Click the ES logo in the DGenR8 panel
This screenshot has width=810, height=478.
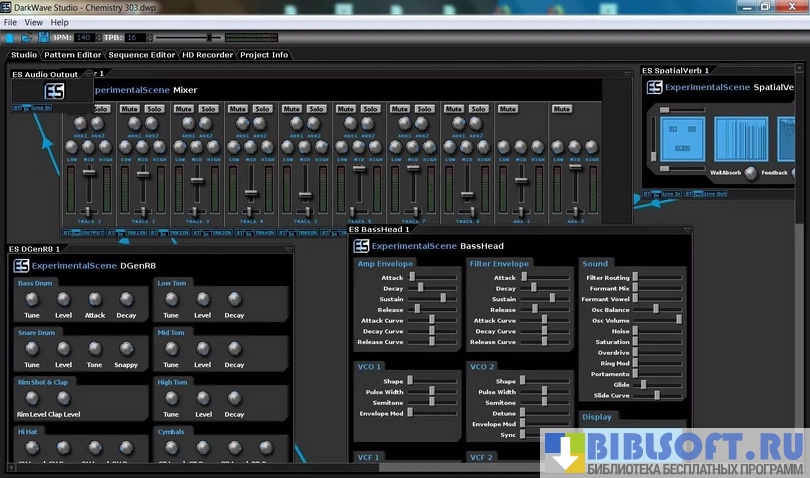(21, 266)
